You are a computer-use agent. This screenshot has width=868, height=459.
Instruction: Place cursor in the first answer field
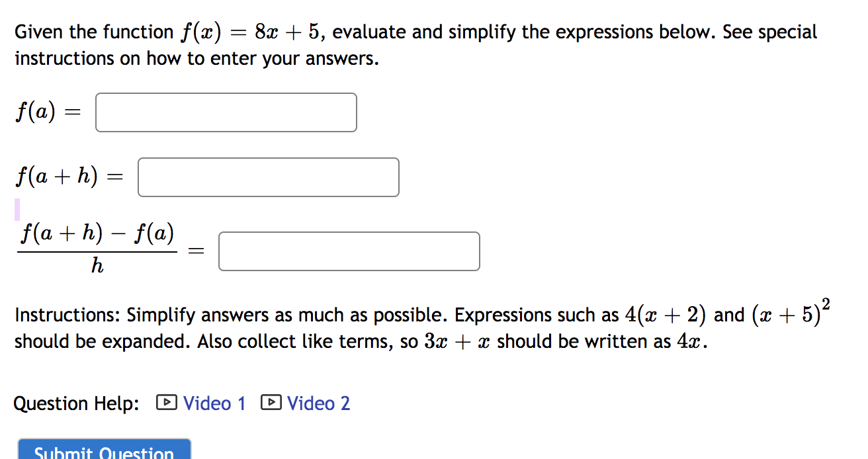(x=226, y=112)
